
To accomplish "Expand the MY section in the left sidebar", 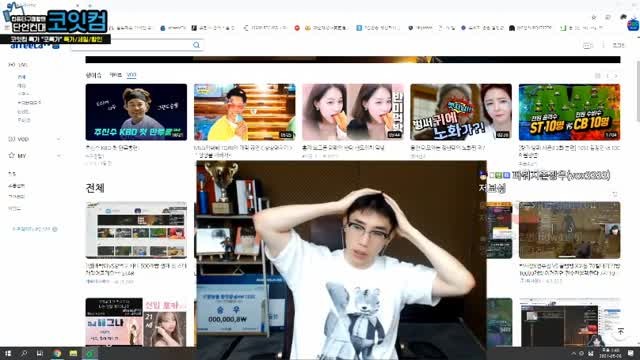I will 58,156.
